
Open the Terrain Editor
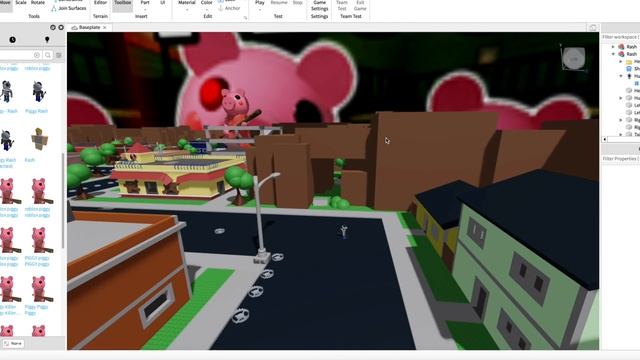(x=100, y=3)
